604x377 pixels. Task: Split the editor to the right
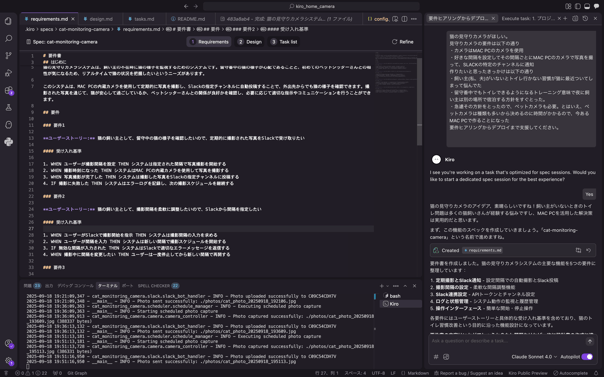(404, 19)
